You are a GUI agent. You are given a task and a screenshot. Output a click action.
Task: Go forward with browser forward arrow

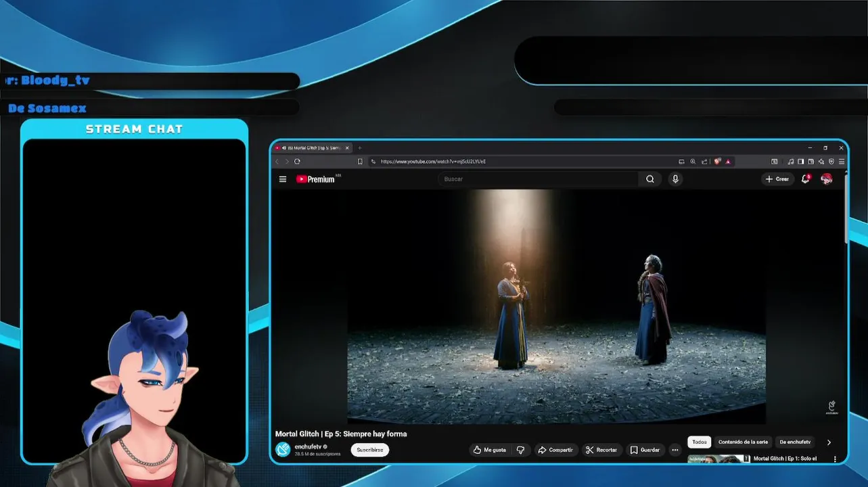pyautogui.click(x=286, y=162)
